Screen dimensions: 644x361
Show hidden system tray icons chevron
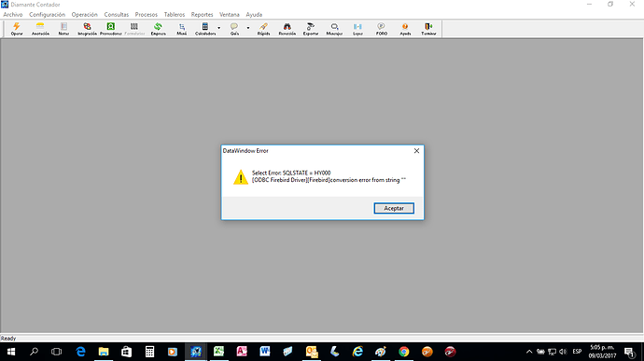click(529, 352)
